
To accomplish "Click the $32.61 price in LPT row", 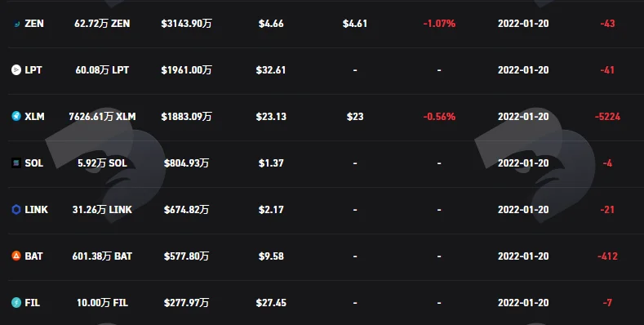I will [271, 70].
